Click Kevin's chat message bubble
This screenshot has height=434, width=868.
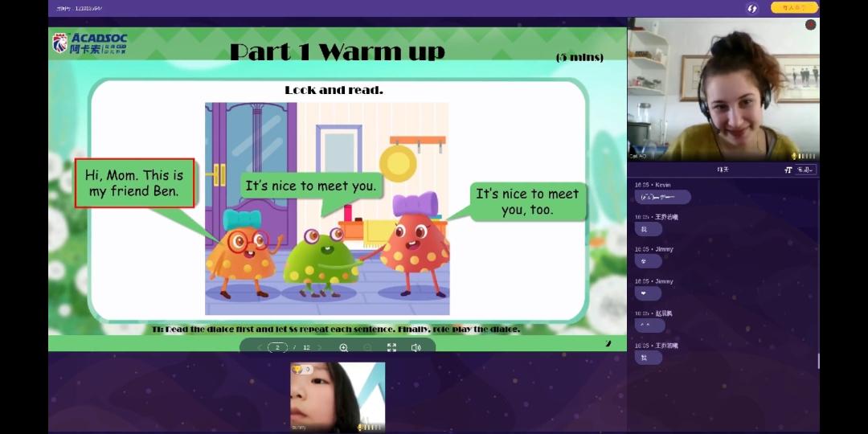pyautogui.click(x=662, y=197)
